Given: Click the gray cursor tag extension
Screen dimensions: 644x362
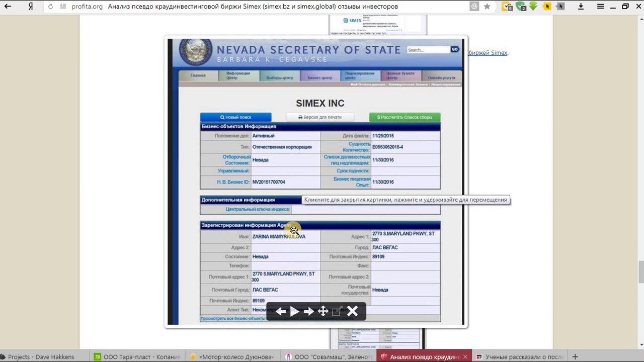Looking at the screenshot, I should [x=560, y=7].
